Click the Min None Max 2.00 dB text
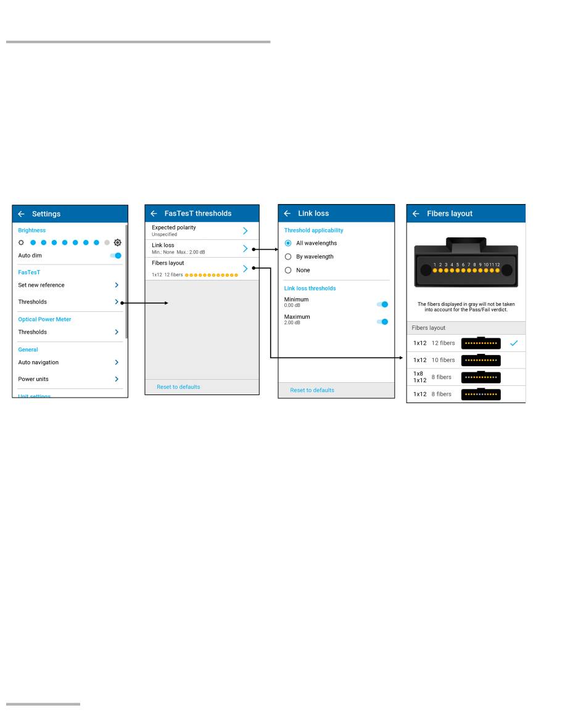The image size is (586, 728). [x=178, y=252]
